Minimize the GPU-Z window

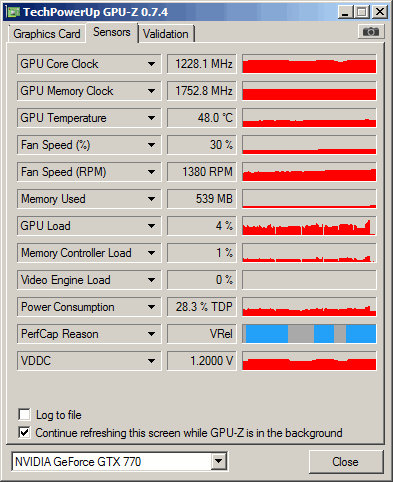(x=345, y=12)
